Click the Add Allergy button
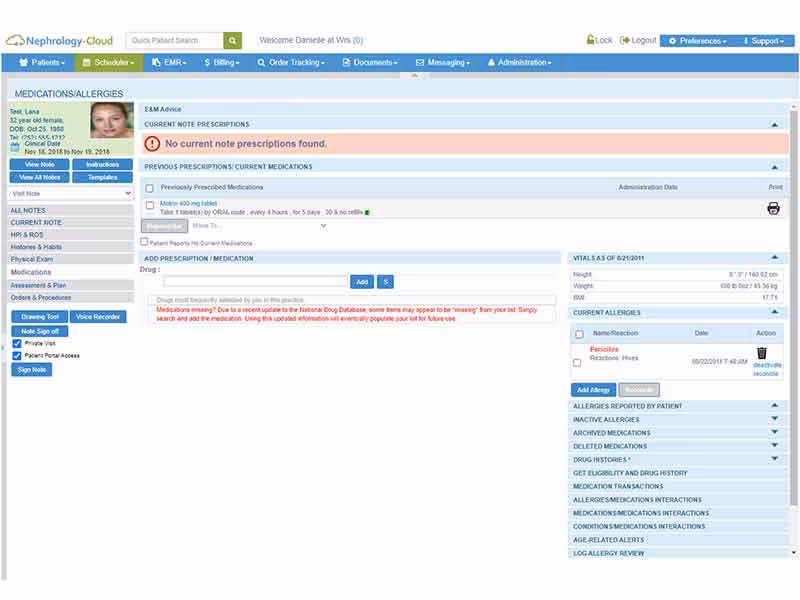The image size is (800, 600). (x=593, y=390)
